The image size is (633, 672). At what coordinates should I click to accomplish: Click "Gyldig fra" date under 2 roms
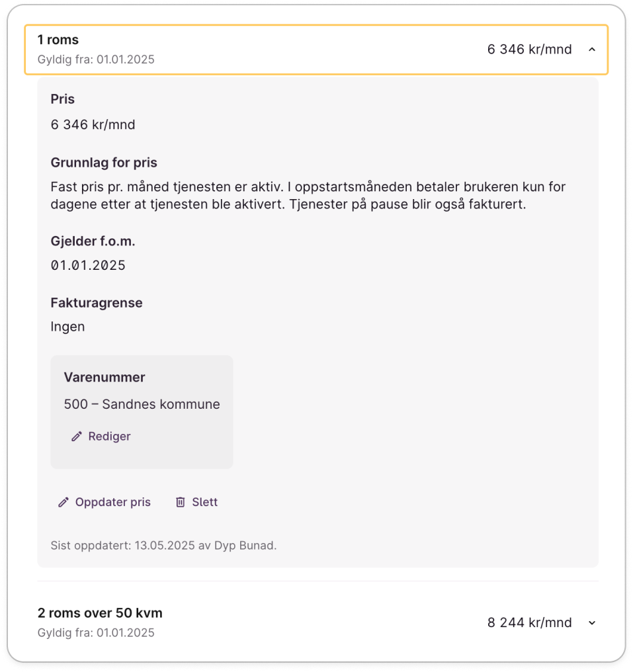[x=96, y=633]
